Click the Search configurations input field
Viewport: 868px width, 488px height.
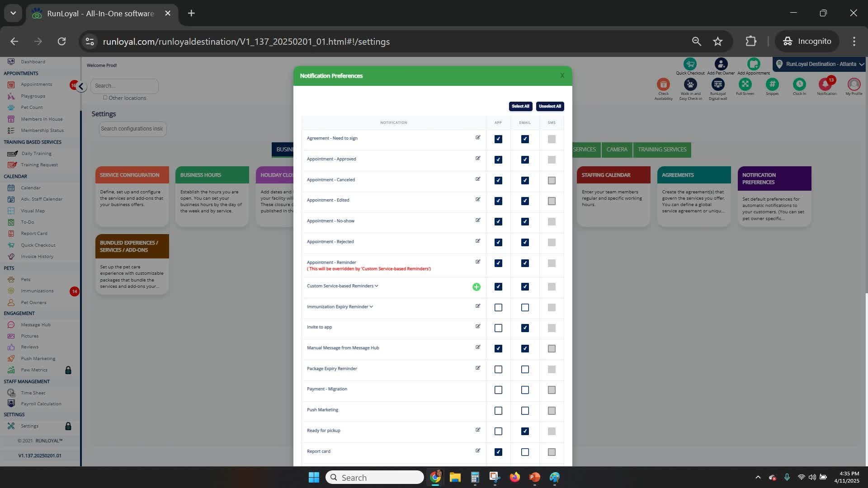(132, 129)
